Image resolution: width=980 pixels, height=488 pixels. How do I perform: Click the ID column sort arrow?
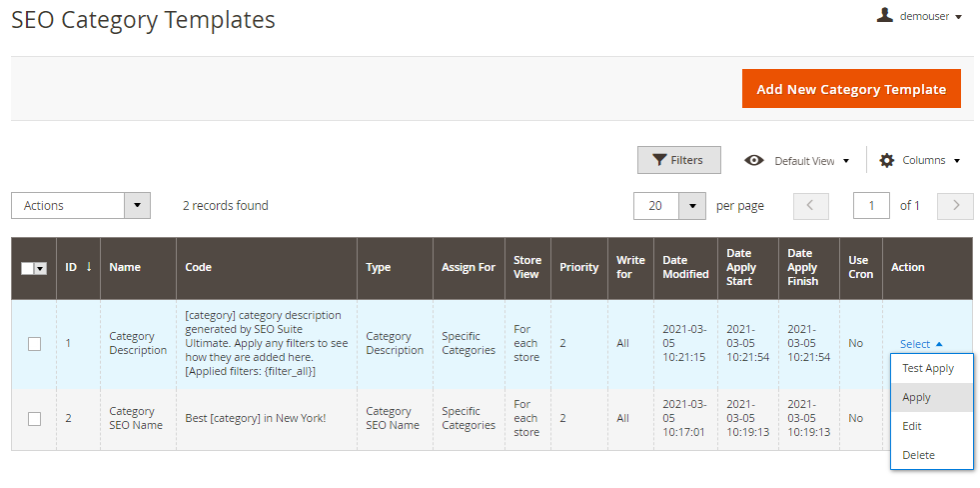click(x=88, y=267)
